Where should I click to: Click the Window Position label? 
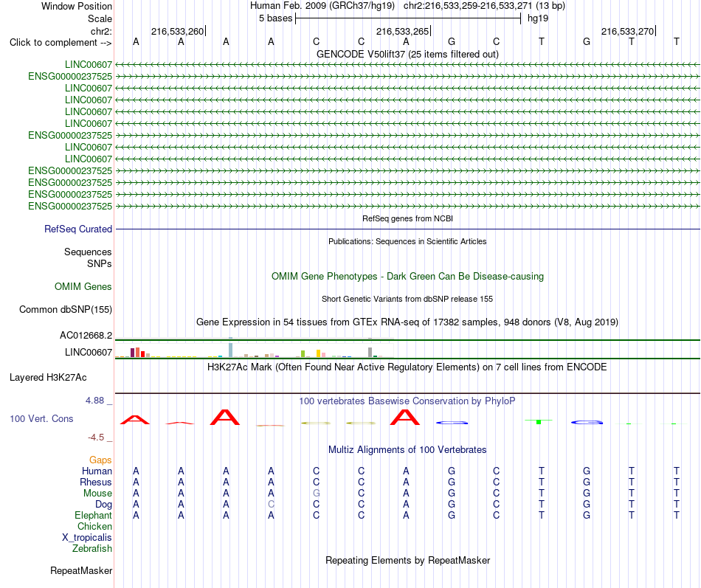(x=77, y=6)
